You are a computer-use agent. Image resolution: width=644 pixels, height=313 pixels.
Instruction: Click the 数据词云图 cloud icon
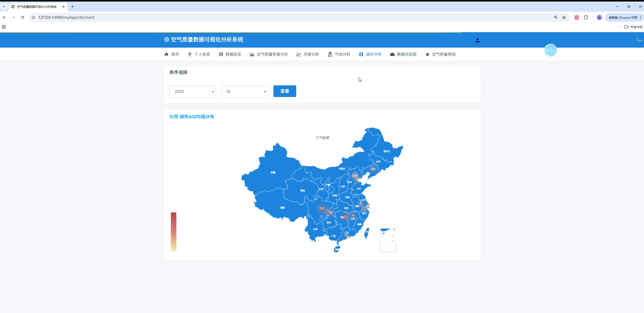[392, 54]
